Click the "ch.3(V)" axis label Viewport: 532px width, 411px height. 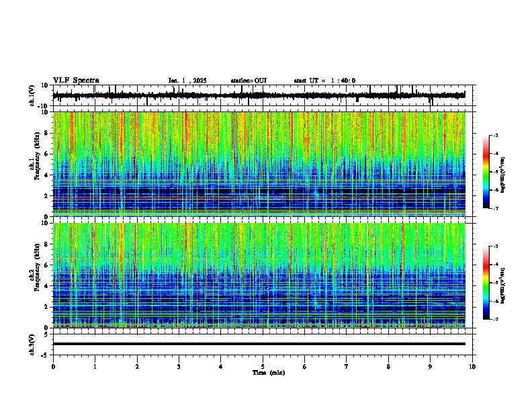click(x=32, y=345)
